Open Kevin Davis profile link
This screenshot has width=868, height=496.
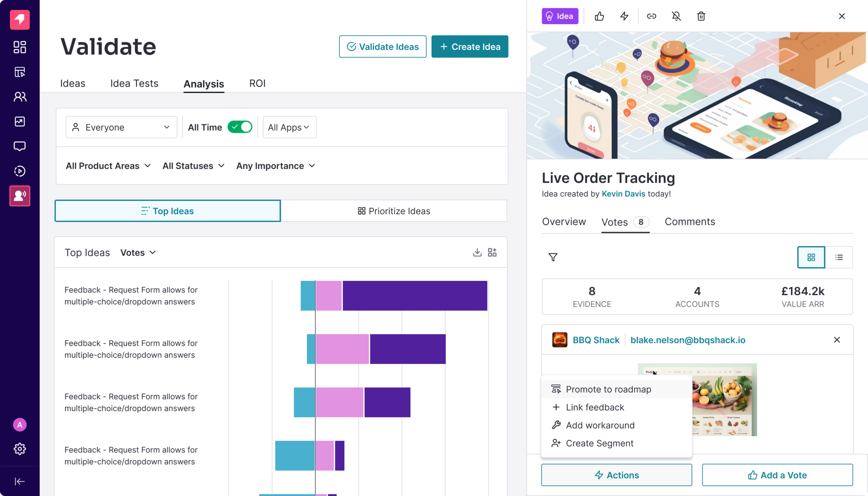(623, 194)
